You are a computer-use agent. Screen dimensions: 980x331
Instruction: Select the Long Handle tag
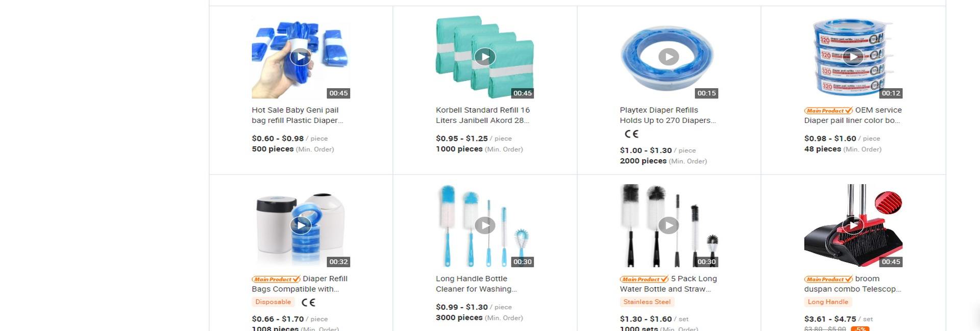[828, 302]
